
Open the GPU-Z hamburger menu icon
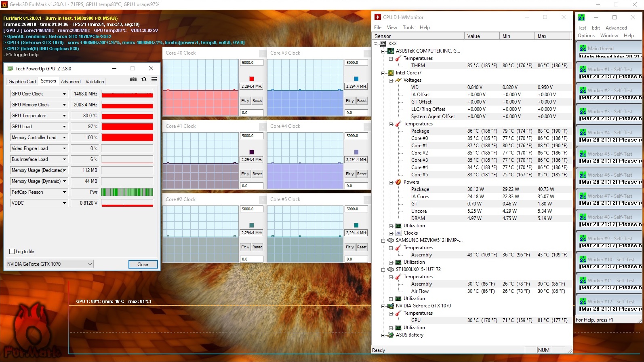pyautogui.click(x=154, y=80)
